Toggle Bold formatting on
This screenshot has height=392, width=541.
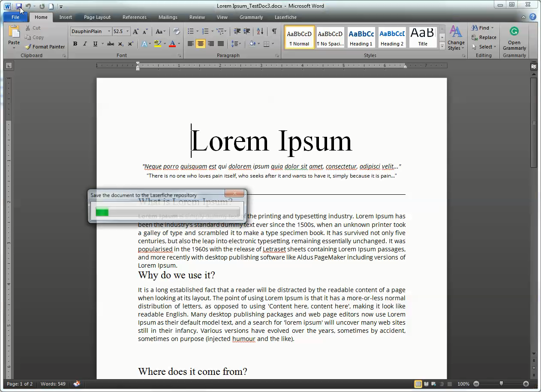tap(75, 44)
